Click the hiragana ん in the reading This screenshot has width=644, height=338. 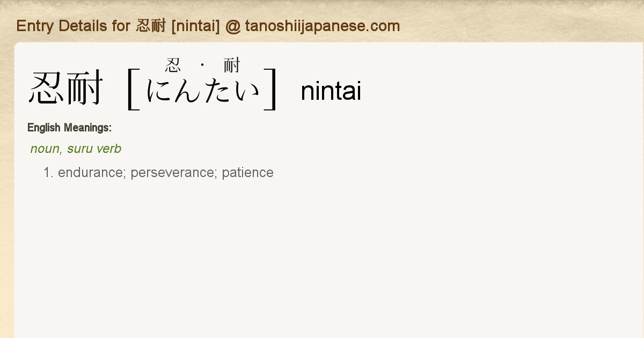(x=189, y=91)
